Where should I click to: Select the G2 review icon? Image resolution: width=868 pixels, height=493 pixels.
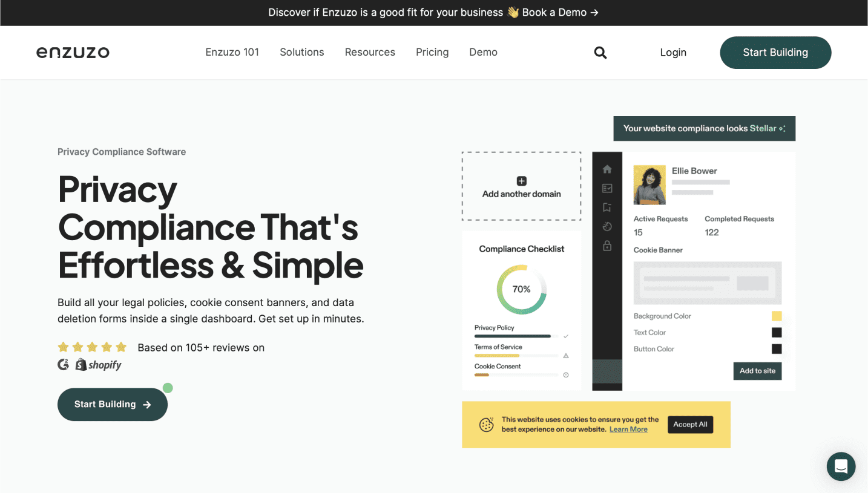pos(63,364)
